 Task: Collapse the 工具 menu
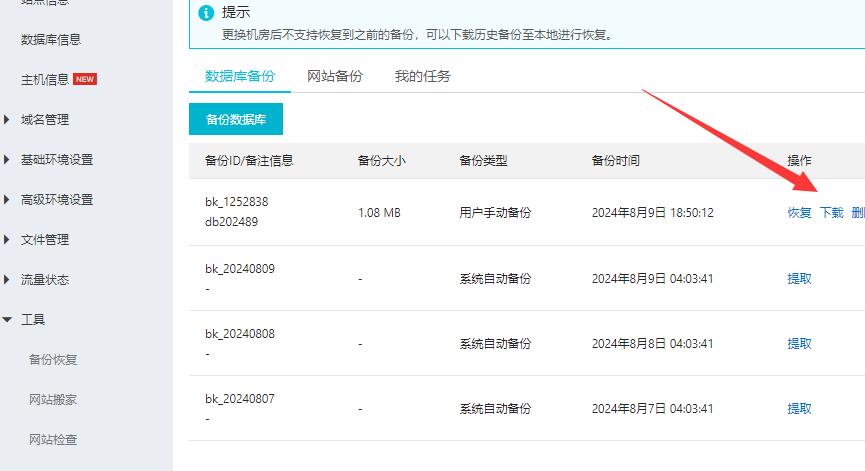click(9, 320)
